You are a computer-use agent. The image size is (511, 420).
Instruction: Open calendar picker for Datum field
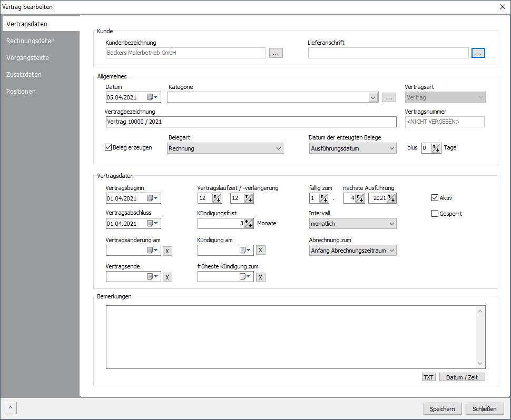point(152,97)
